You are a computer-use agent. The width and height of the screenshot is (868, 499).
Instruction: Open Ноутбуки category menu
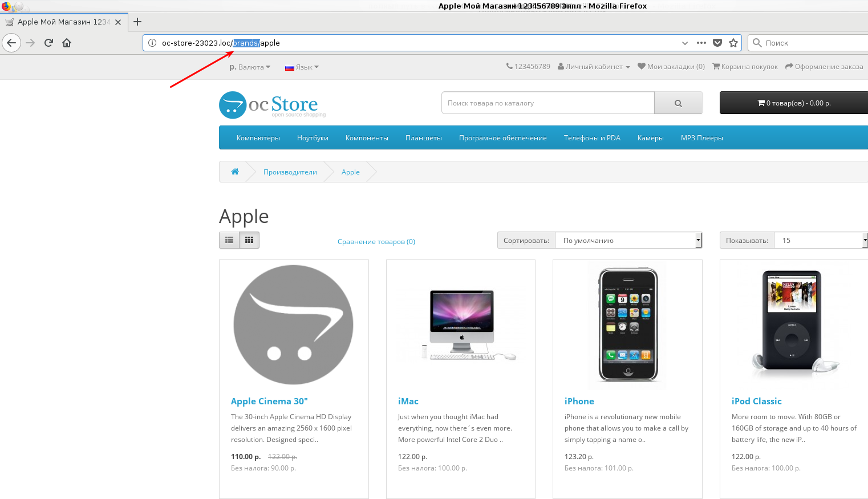313,138
